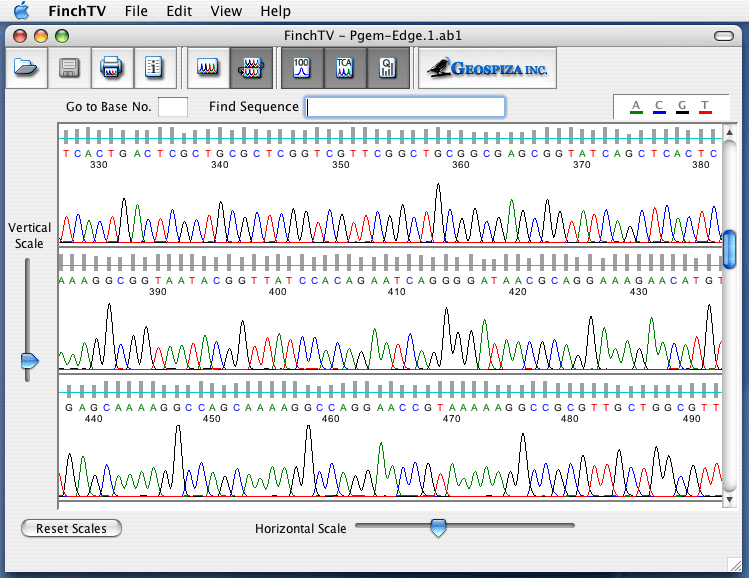The image size is (749, 578).
Task: Open the Apple menu
Action: 21,11
